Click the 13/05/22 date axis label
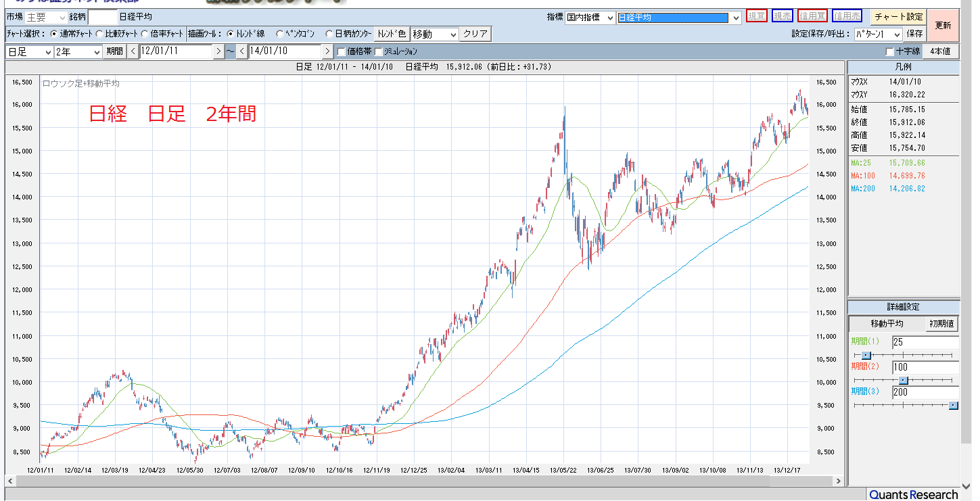980x501 pixels. (563, 469)
